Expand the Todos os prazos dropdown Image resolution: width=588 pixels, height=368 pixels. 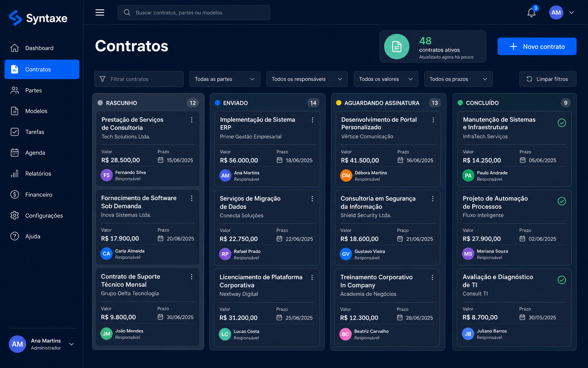click(458, 79)
